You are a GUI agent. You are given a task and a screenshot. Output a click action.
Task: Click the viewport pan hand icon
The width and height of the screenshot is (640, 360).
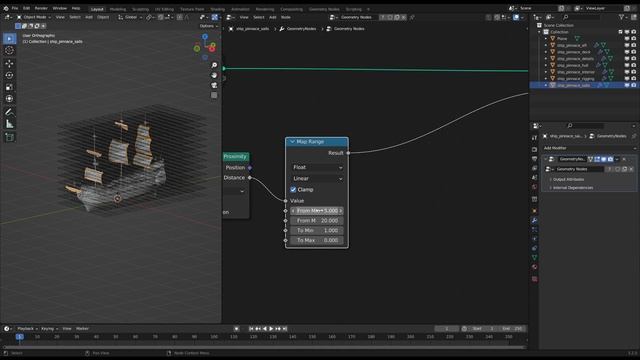tap(214, 75)
